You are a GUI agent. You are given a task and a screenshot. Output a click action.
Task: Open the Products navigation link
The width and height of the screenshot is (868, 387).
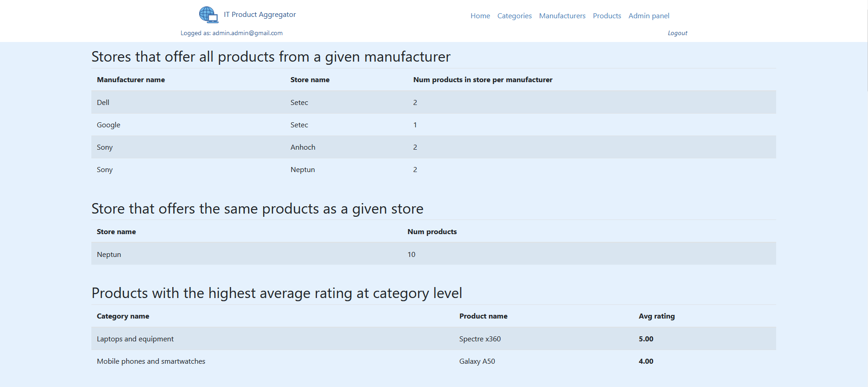pos(607,16)
